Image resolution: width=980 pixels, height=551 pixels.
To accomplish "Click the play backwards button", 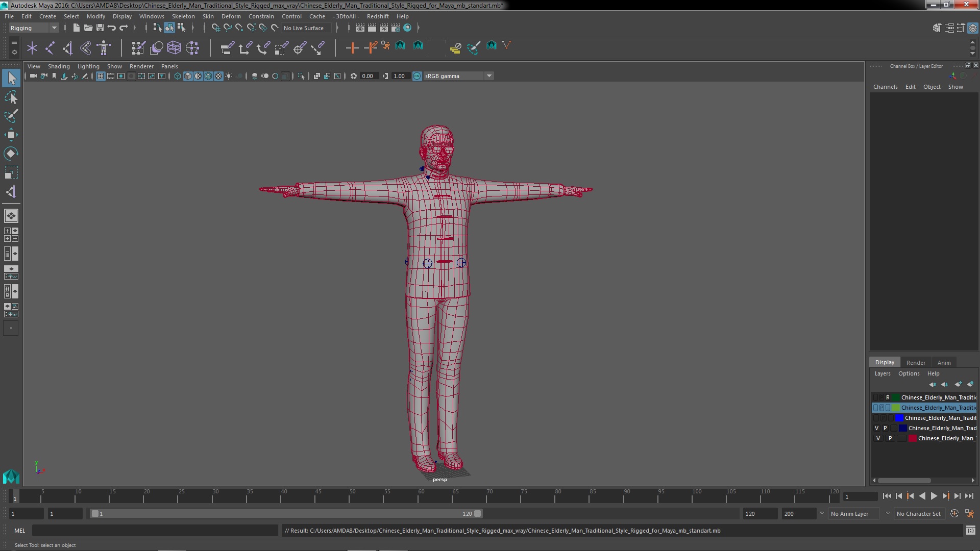I will point(922,496).
